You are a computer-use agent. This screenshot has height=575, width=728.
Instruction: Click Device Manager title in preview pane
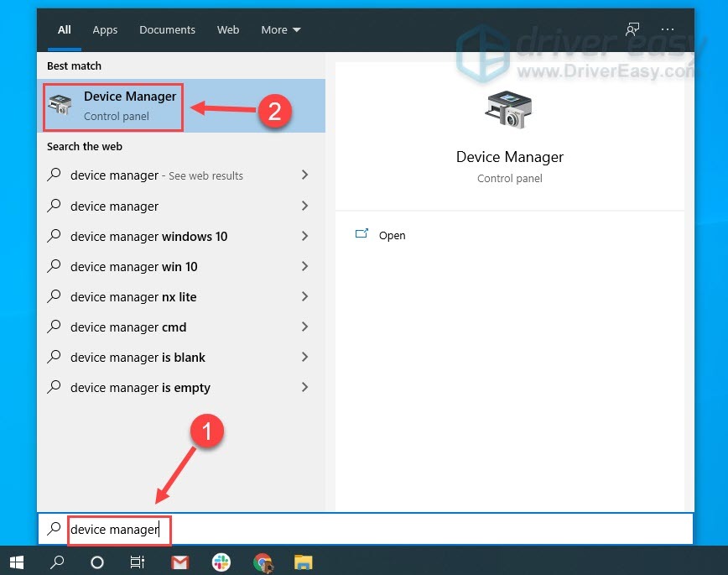click(x=509, y=157)
